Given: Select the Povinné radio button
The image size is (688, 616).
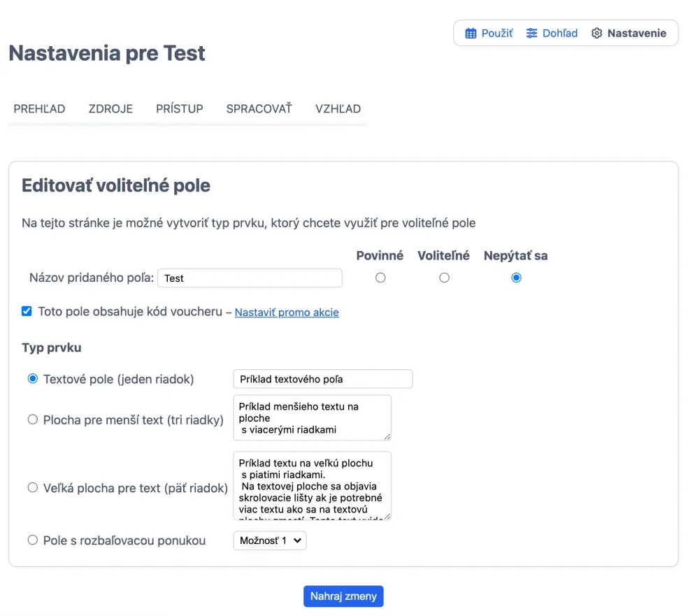Looking at the screenshot, I should tap(380, 278).
